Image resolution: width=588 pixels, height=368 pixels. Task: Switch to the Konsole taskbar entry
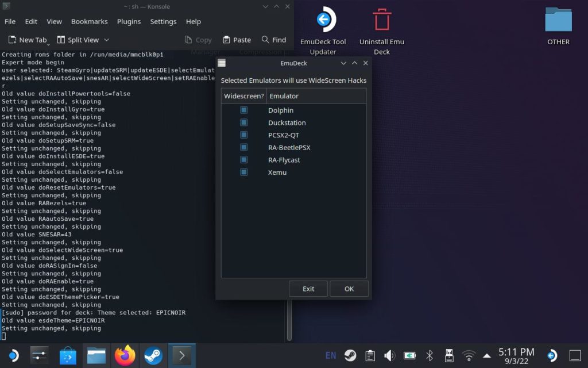[x=182, y=355]
